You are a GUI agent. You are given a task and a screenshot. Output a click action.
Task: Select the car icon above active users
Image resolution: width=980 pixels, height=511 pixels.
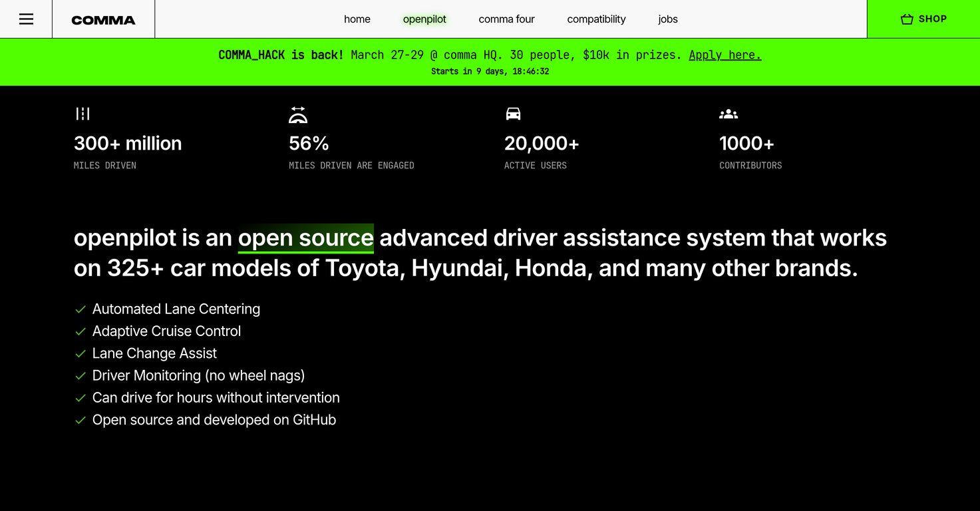click(513, 113)
